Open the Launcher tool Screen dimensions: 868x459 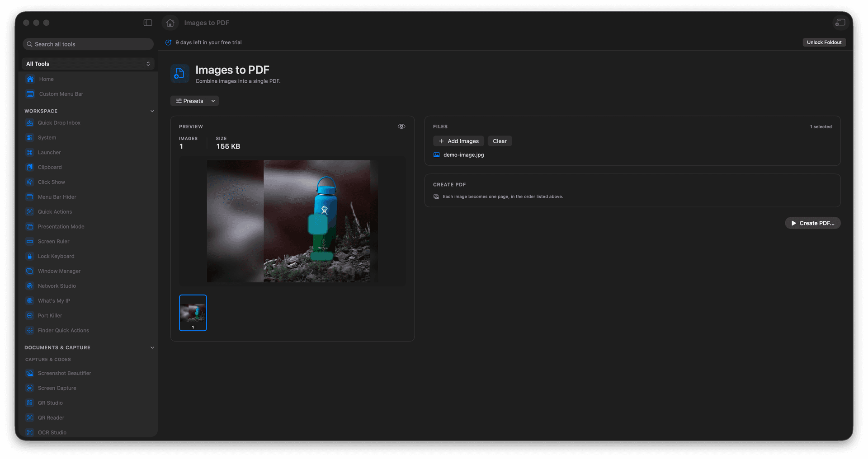tap(88, 153)
